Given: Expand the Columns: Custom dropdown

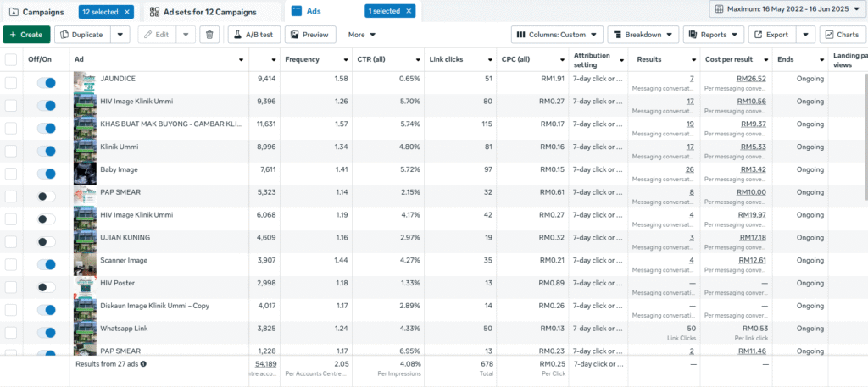Looking at the screenshot, I should tap(557, 35).
